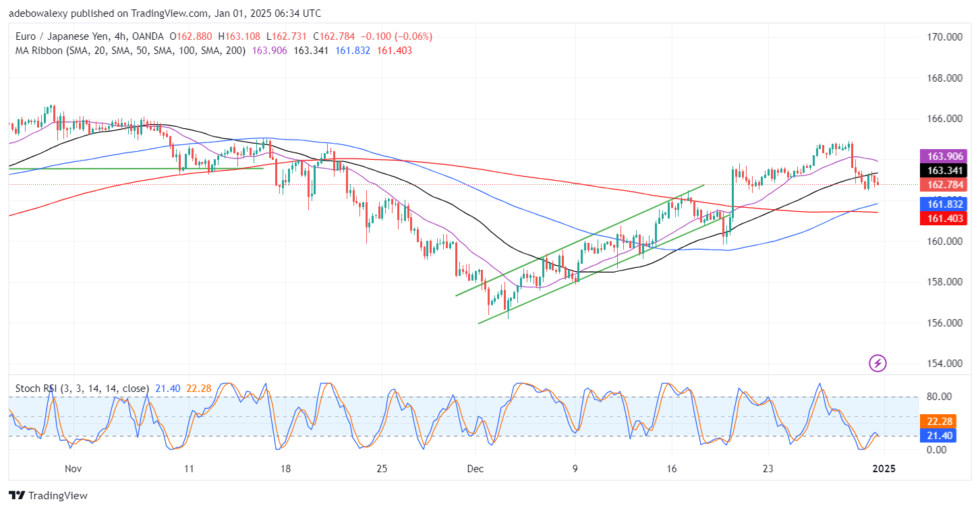This screenshot has height=510, width=980.
Task: Select the purple 163.906 SMA price label
Action: pos(943,157)
